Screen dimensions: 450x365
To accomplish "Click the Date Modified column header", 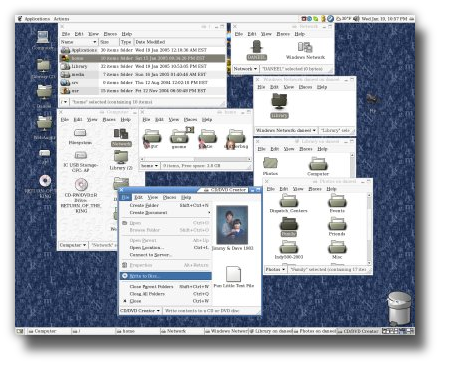I will [x=180, y=42].
